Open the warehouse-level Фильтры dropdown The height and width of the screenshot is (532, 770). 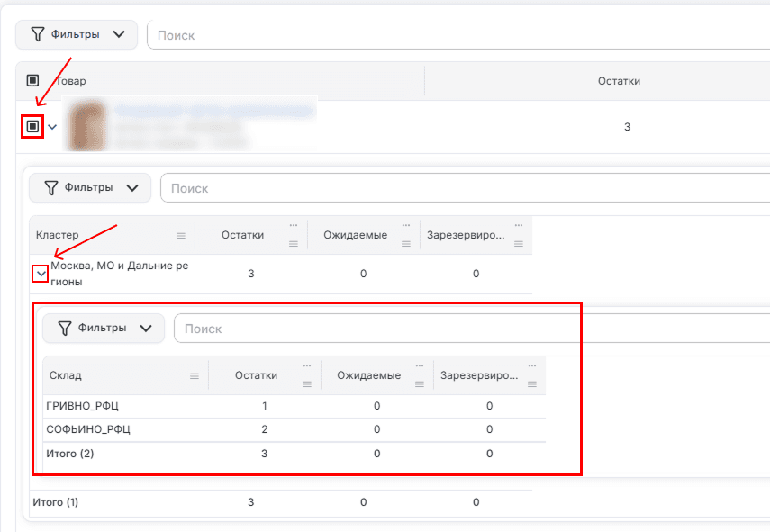[104, 328]
